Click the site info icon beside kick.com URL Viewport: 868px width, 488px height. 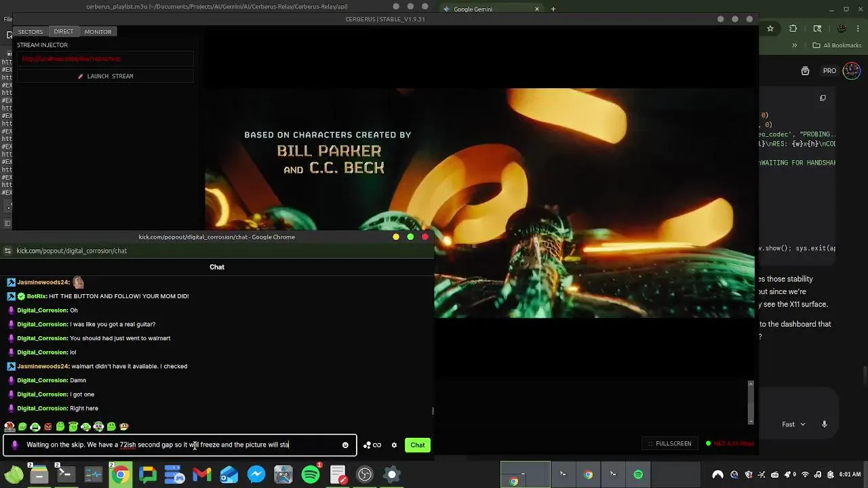coord(7,251)
